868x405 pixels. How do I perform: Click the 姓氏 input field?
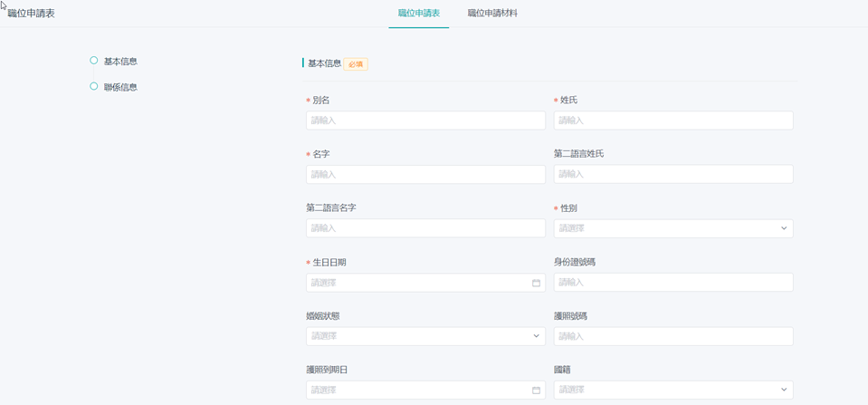[x=672, y=121]
